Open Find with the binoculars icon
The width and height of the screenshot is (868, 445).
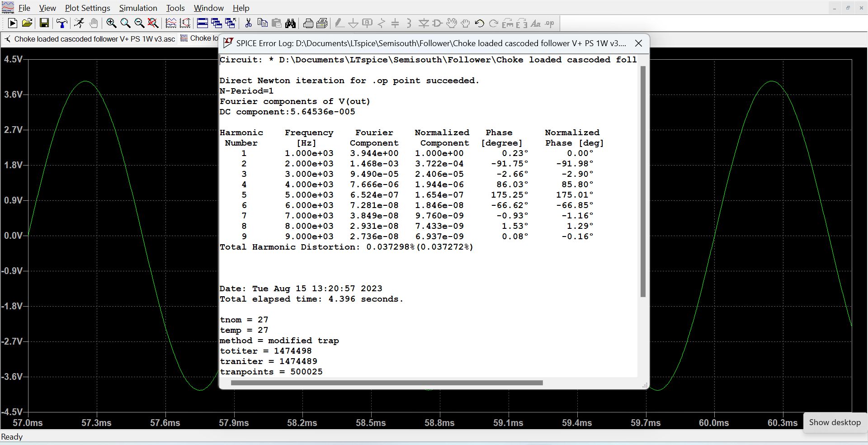click(291, 24)
